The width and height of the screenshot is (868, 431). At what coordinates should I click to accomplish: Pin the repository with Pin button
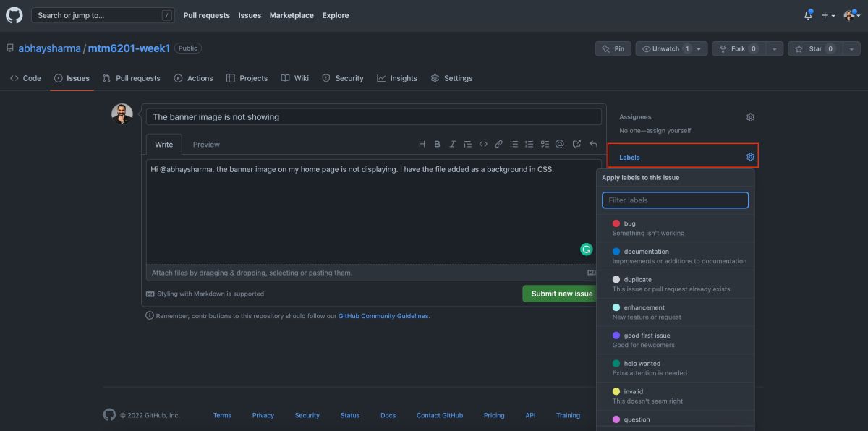point(613,48)
